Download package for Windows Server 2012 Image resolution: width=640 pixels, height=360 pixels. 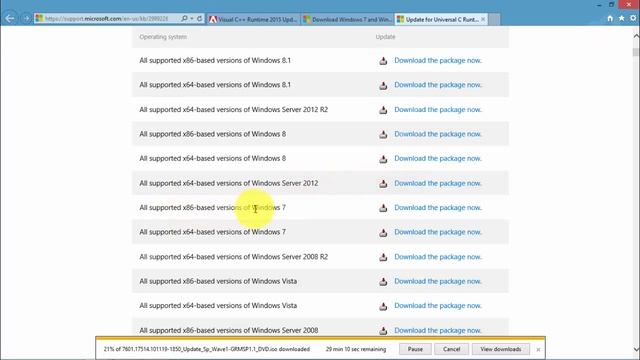[x=438, y=183]
